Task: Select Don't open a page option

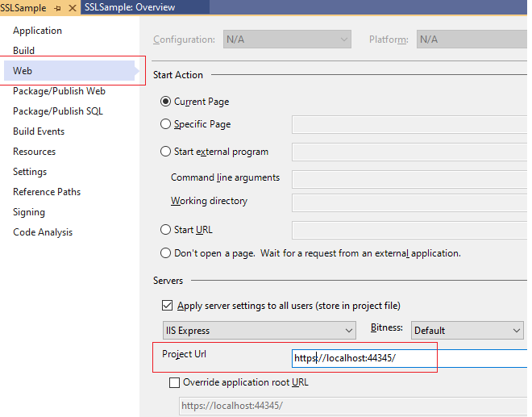Action: pos(165,253)
